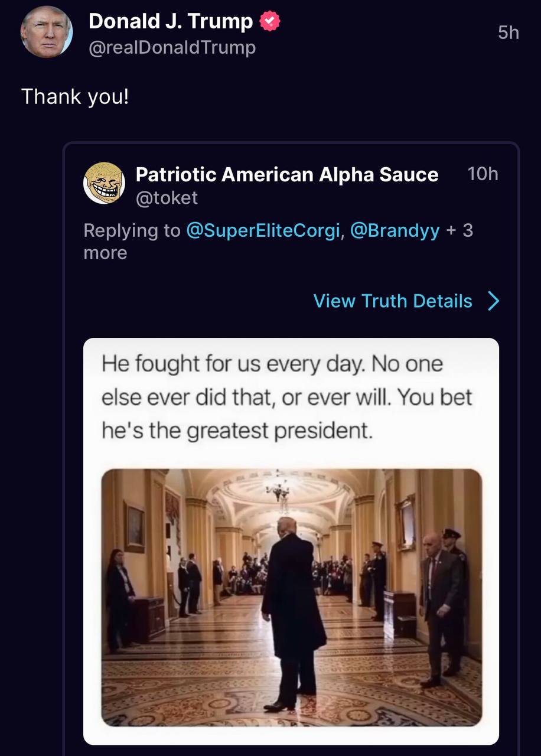Viewport: 541px width, 756px height.
Task: Click the Patriotic American Alpha Sauce name
Action: (x=287, y=175)
